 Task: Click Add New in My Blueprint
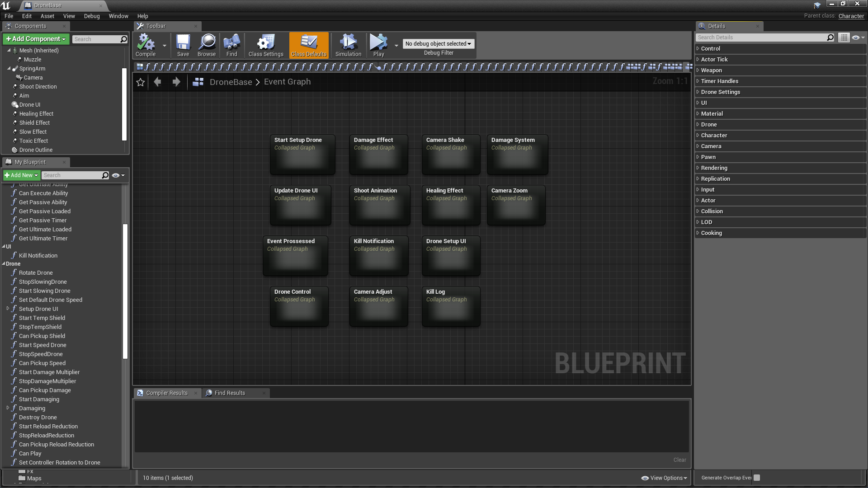[21, 175]
